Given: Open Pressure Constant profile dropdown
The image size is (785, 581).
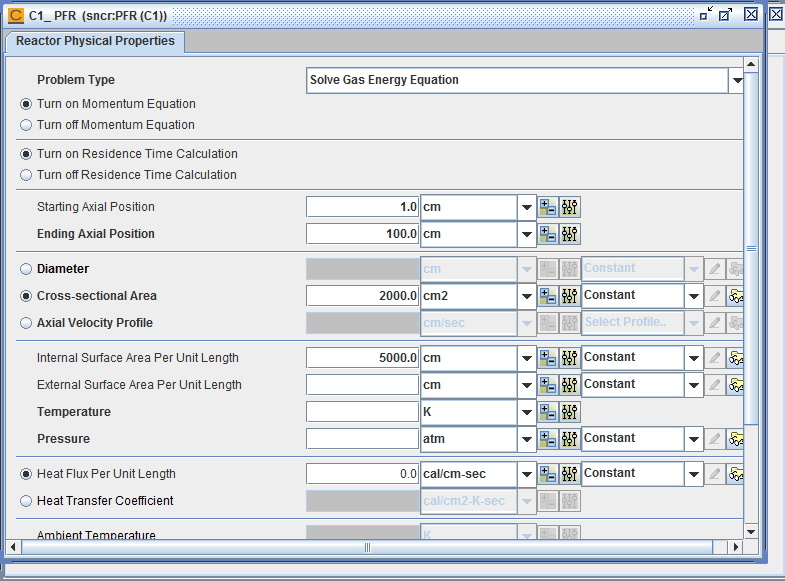Looking at the screenshot, I should [692, 439].
